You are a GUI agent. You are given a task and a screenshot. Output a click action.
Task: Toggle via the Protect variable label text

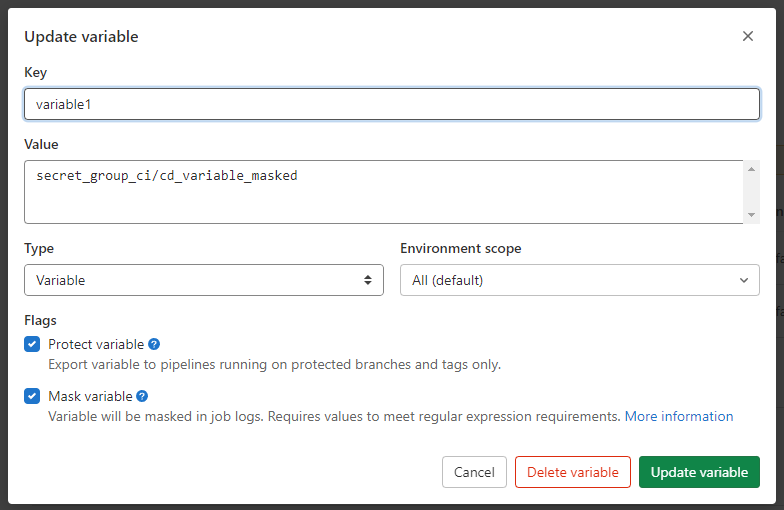[96, 344]
